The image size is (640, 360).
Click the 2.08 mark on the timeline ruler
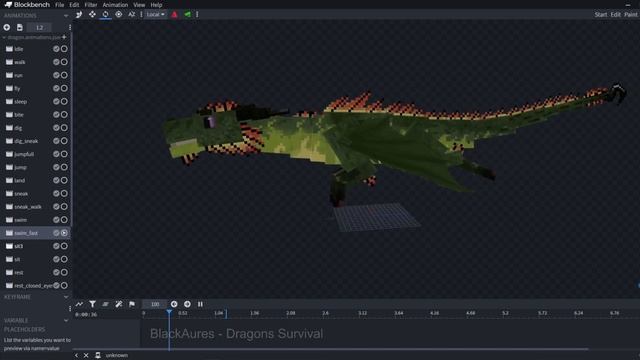click(291, 313)
